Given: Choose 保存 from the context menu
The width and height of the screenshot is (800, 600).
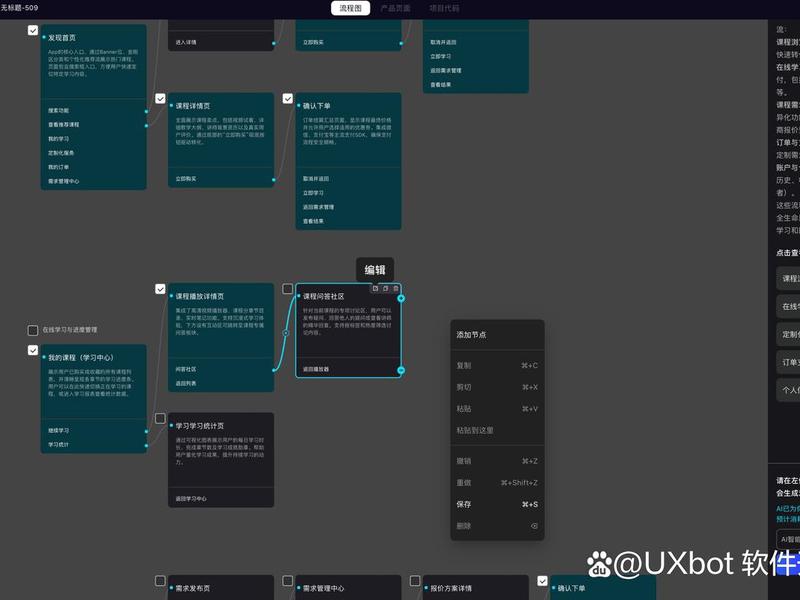Looking at the screenshot, I should [x=497, y=504].
